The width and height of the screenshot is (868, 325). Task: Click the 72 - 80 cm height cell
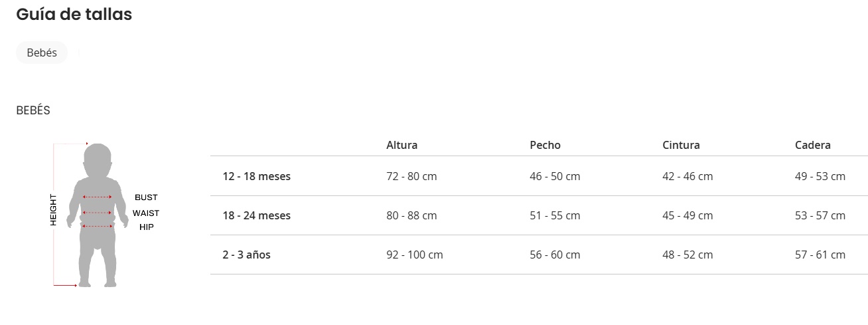point(411,176)
